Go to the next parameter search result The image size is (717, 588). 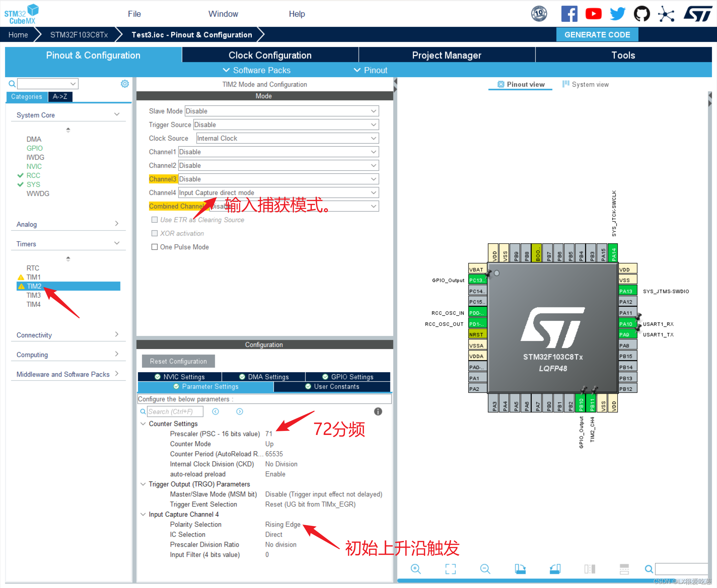point(239,411)
